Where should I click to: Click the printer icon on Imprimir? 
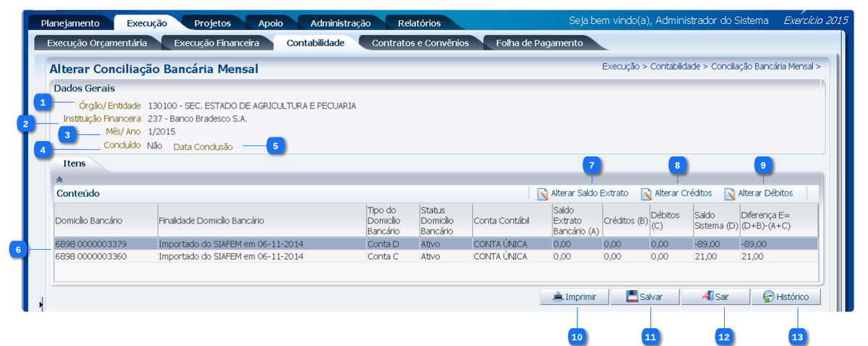(558, 297)
